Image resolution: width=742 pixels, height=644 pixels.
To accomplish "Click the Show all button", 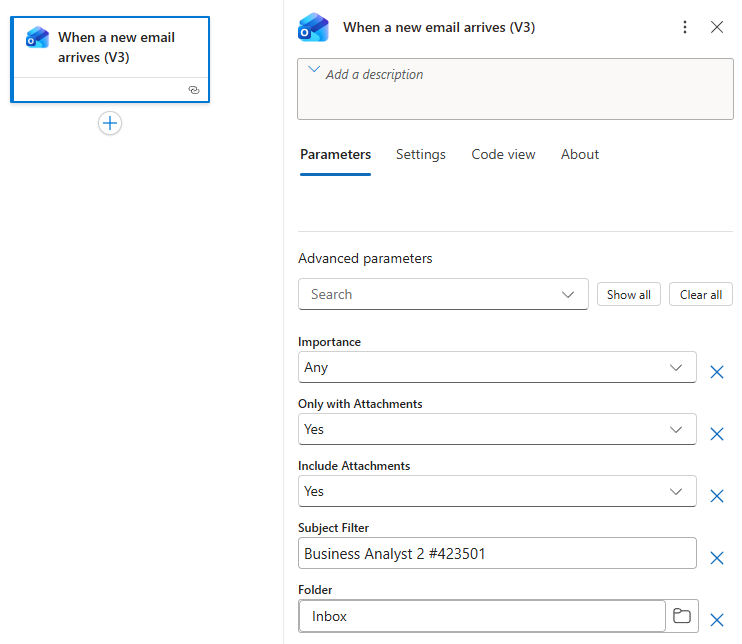I will point(628,295).
